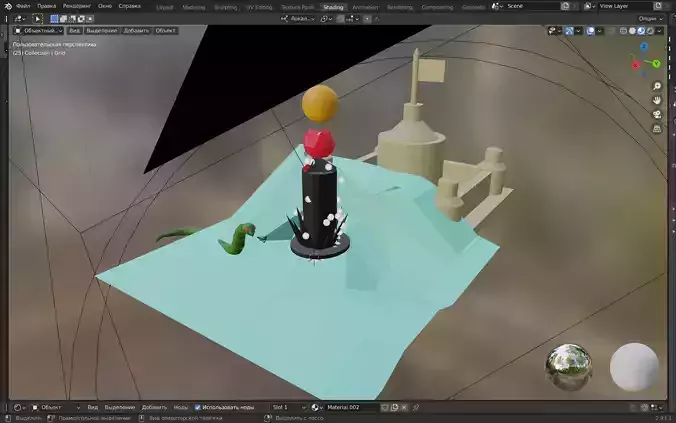Toggle viewport gizmos

coord(570,31)
